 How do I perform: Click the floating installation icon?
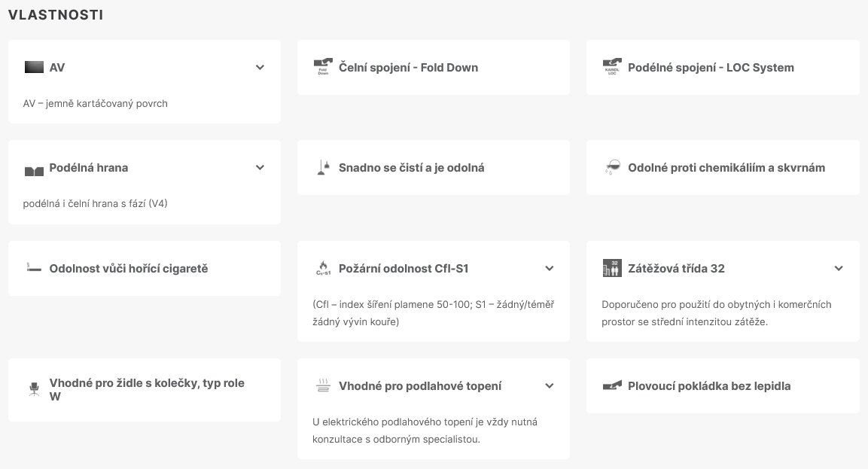click(x=611, y=386)
